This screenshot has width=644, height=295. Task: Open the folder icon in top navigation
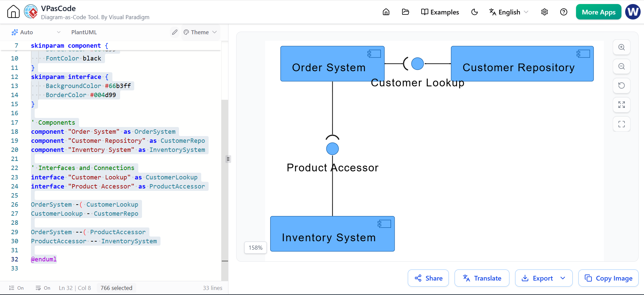[405, 12]
